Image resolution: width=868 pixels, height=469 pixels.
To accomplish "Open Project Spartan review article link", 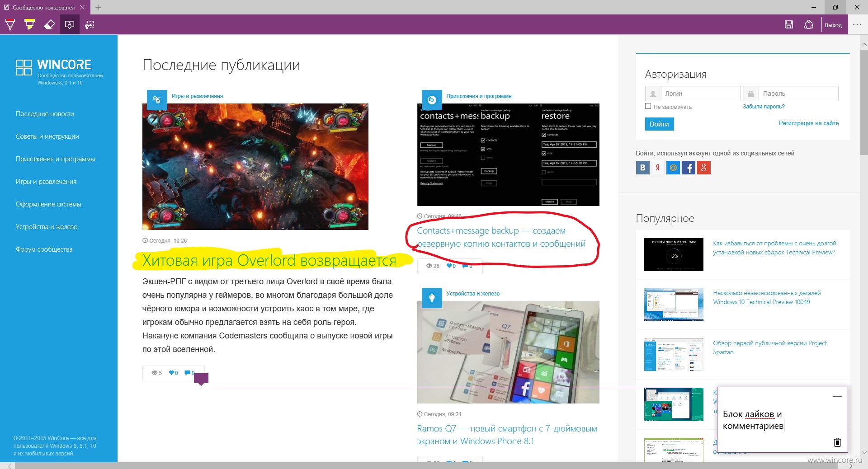I will 770,347.
